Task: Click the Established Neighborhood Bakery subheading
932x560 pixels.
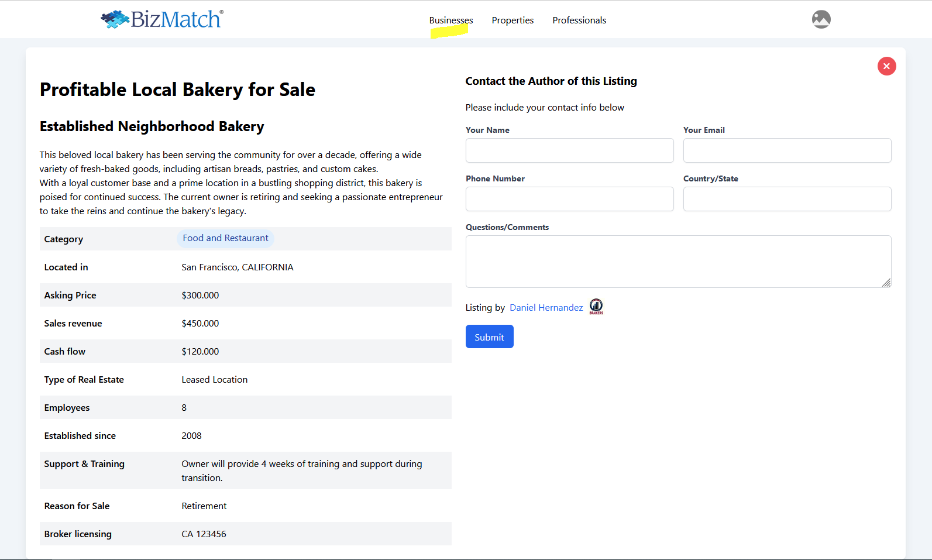Action: (152, 126)
